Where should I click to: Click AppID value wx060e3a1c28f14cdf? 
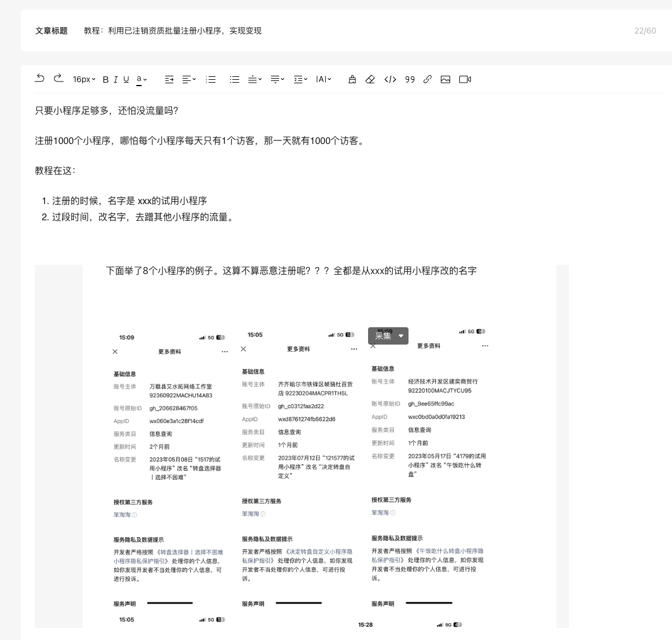pyautogui.click(x=177, y=421)
